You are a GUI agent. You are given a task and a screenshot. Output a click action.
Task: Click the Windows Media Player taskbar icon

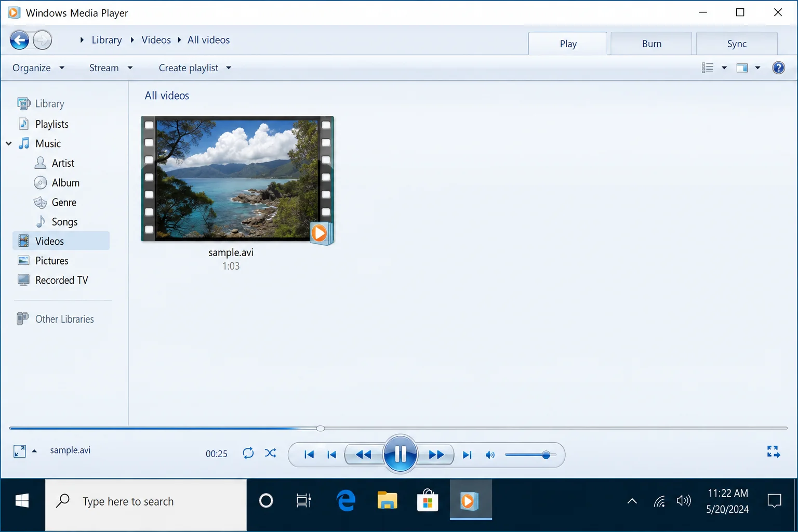(470, 500)
